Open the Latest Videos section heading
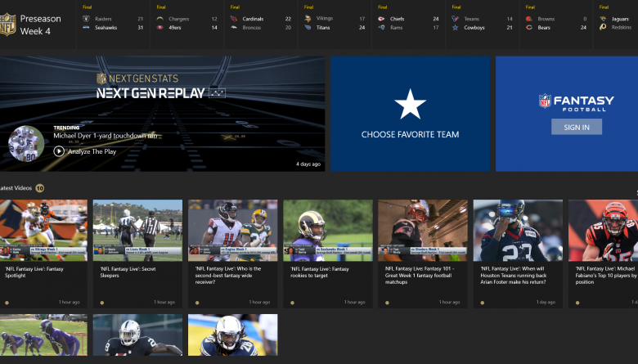 [x=16, y=188]
